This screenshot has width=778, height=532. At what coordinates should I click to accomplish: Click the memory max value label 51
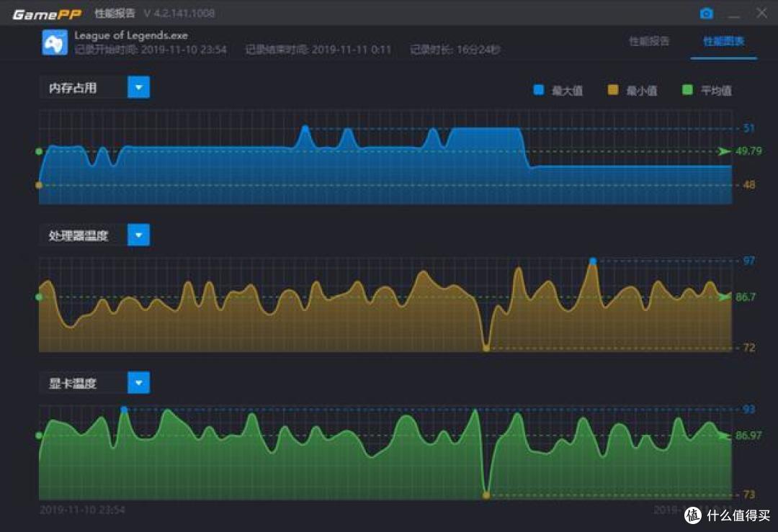pos(748,128)
